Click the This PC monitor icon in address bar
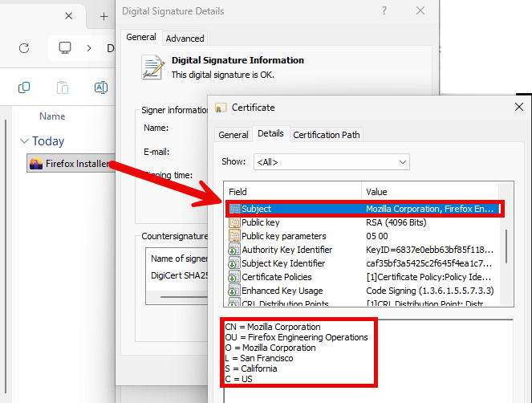 click(66, 48)
